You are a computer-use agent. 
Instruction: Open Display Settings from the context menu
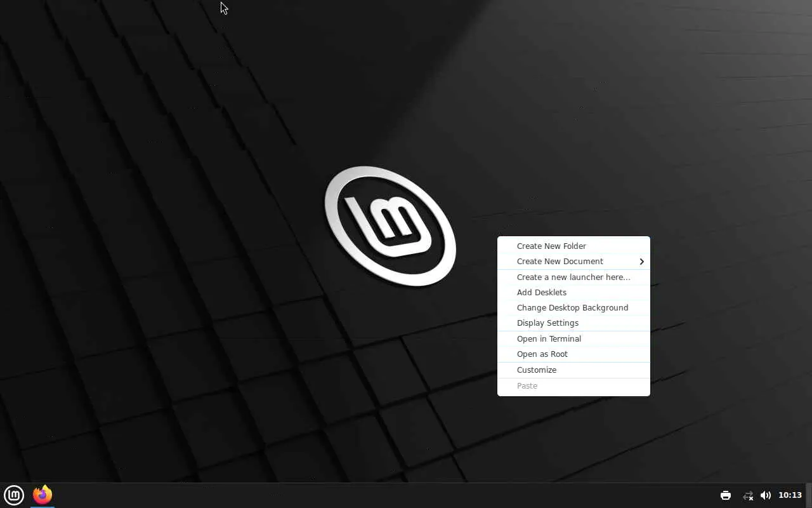[x=573, y=323]
